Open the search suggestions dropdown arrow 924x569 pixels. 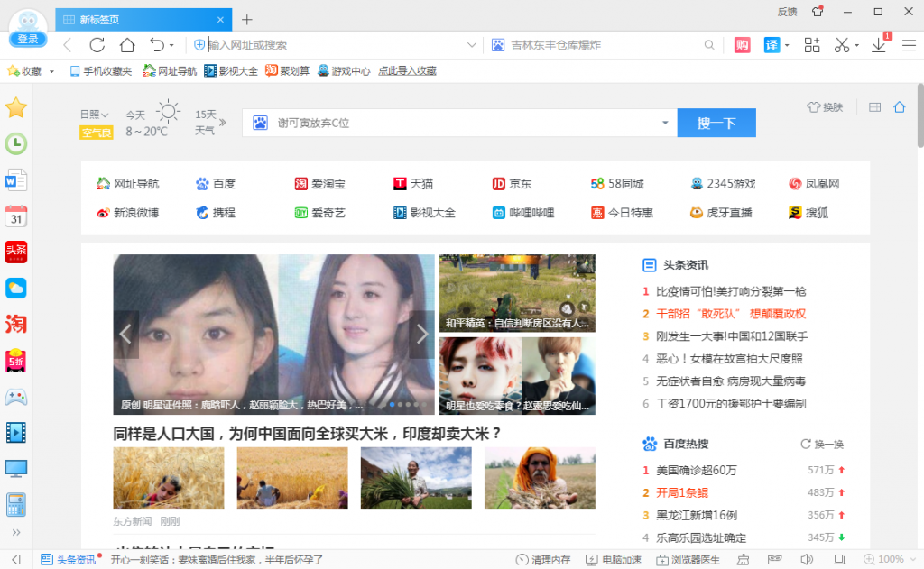tap(665, 123)
